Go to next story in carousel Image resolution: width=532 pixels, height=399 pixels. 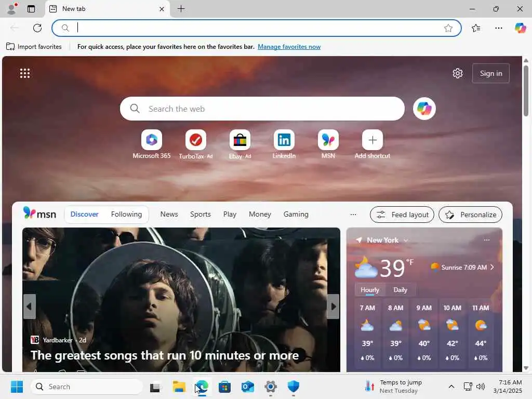pos(333,307)
